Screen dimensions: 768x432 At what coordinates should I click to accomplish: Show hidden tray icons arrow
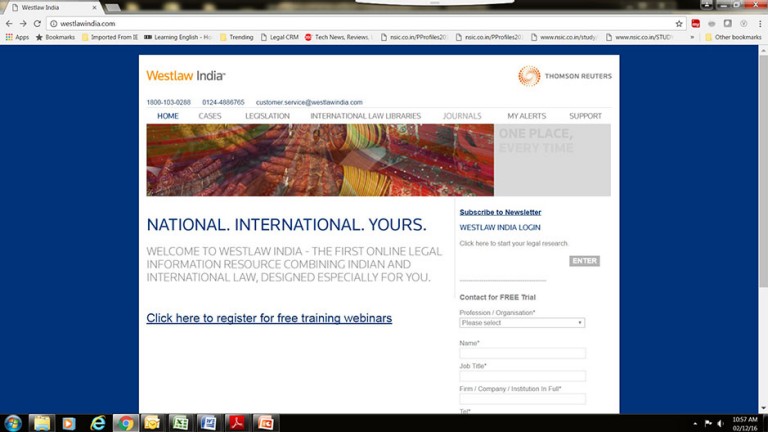point(695,423)
